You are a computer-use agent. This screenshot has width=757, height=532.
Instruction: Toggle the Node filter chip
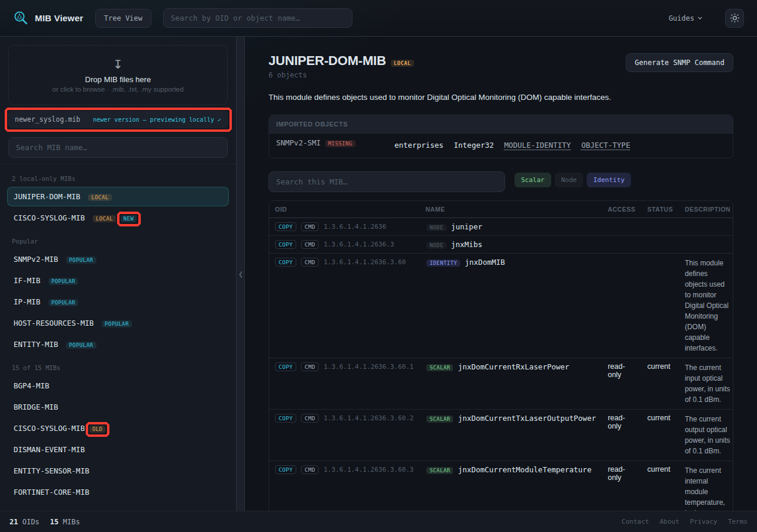pyautogui.click(x=568, y=180)
